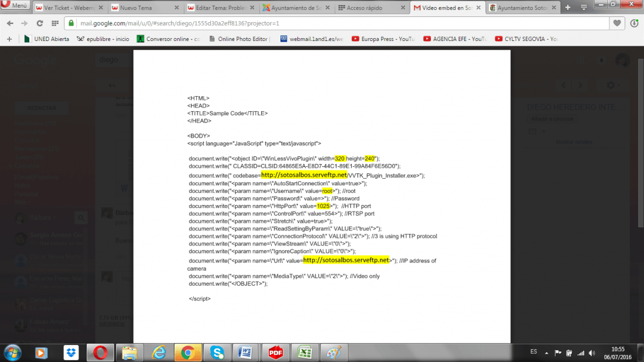Close the Video embed Gmail tab
Screen dimensions: 644x362
[x=478, y=8]
